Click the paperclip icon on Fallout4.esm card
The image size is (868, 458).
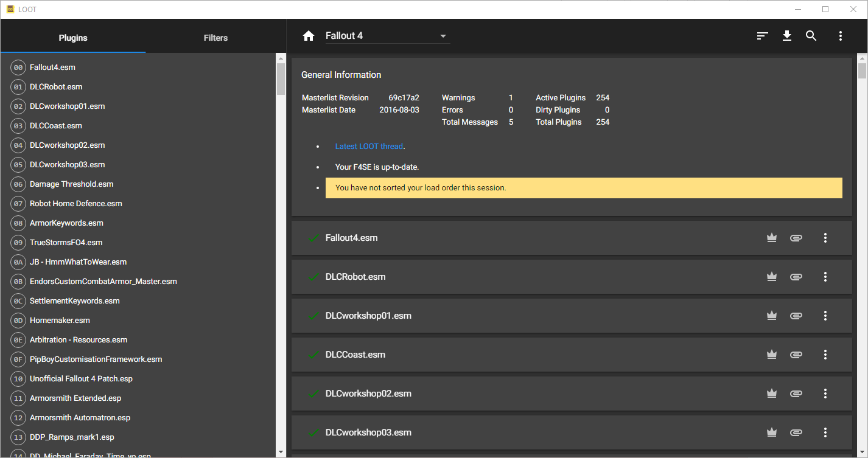[x=796, y=238]
